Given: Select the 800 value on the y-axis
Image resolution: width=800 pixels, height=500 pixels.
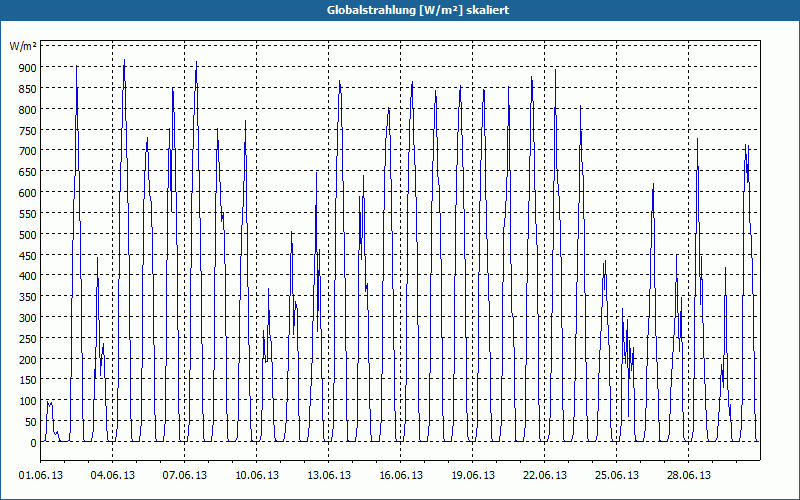Looking at the screenshot, I should coord(28,110).
